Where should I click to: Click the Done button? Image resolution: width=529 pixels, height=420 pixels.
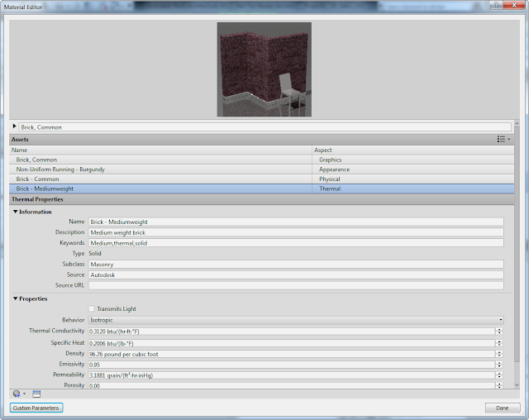(503, 408)
